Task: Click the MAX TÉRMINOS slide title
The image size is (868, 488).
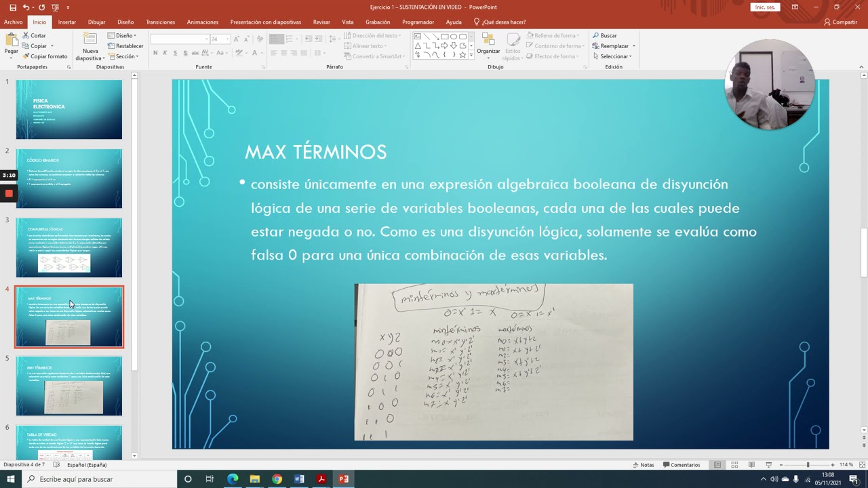Action: coord(315,152)
